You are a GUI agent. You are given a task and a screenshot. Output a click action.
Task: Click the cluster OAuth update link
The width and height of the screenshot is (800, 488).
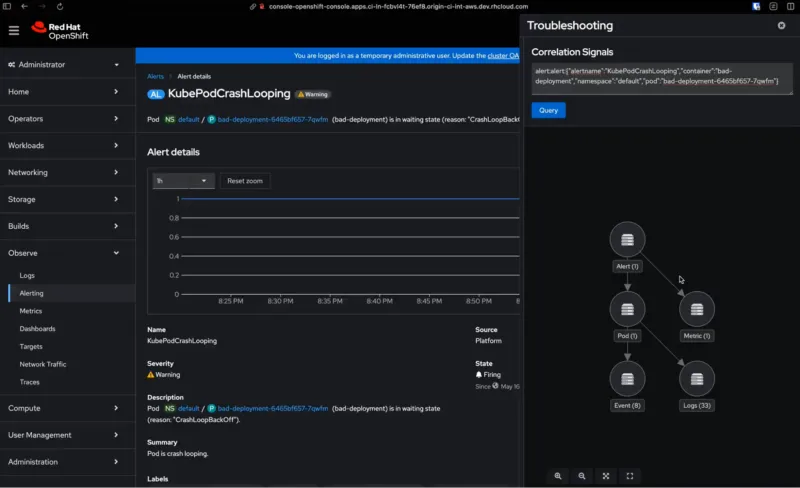(503, 56)
